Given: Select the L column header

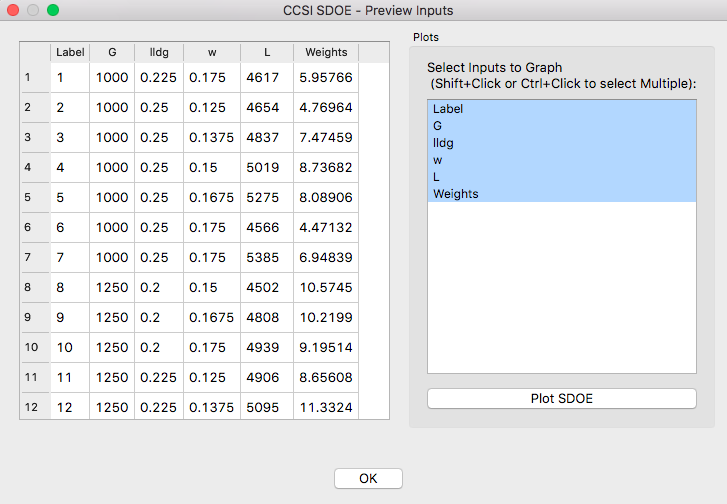Looking at the screenshot, I should point(266,52).
